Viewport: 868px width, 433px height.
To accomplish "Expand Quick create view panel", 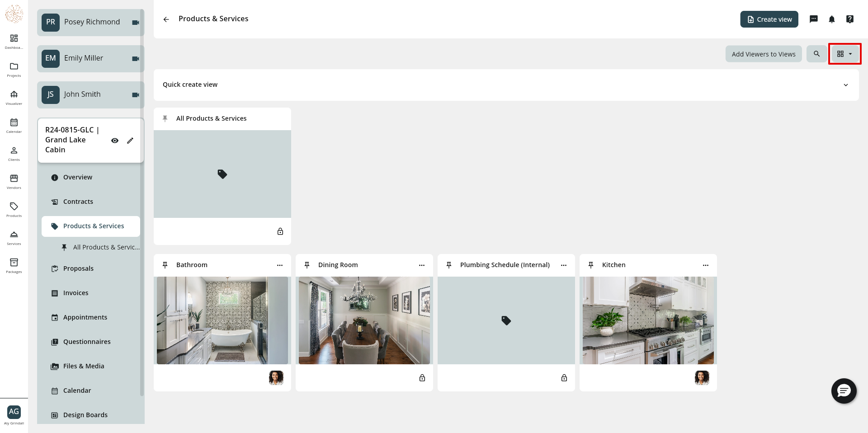I will tap(846, 85).
